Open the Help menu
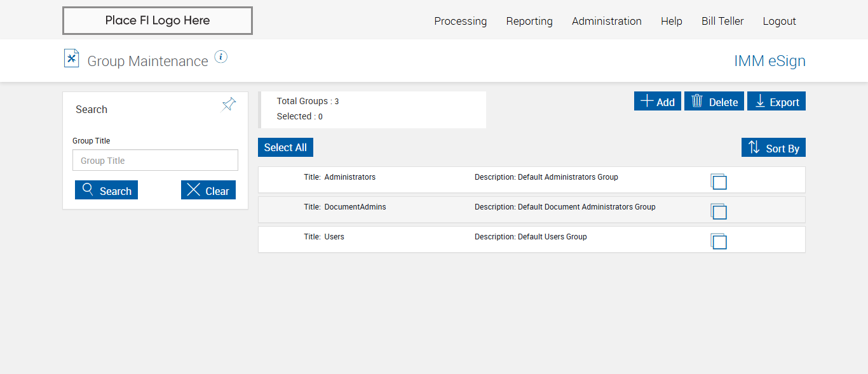Viewport: 868px width, 374px height. 671,21
